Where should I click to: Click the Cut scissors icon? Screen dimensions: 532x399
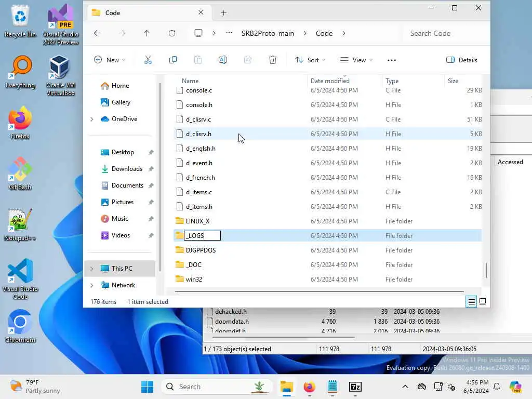[148, 60]
